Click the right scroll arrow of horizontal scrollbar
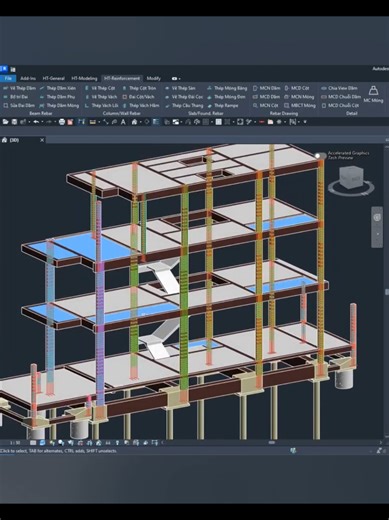This screenshot has width=389, height=520. click(x=381, y=443)
